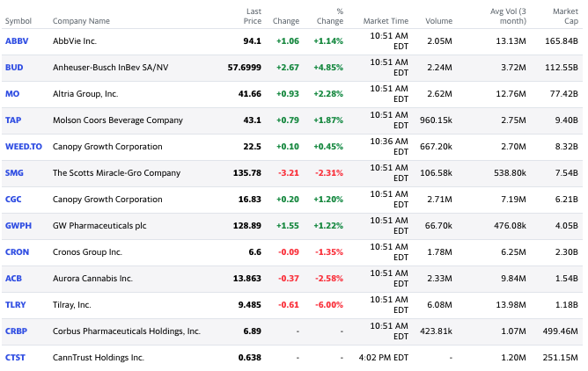Sort by the Volume column header
Viewport: 588px width, 371px height.
pos(439,21)
